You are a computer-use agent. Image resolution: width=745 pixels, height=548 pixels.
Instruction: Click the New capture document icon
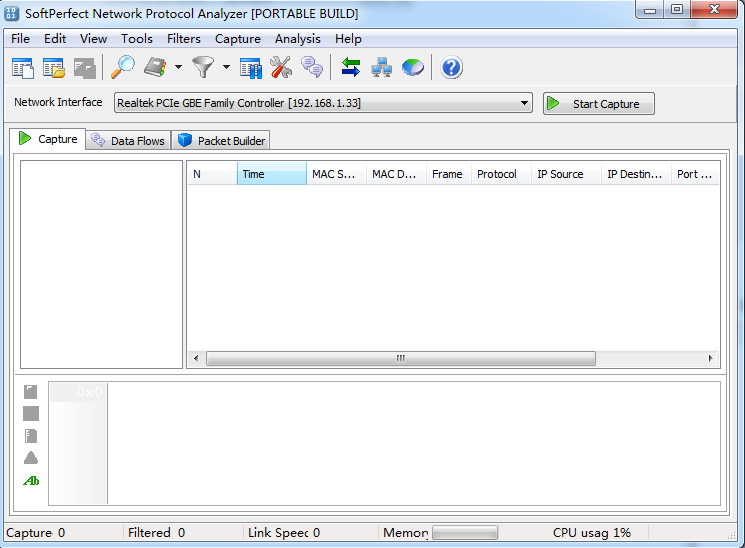click(23, 67)
